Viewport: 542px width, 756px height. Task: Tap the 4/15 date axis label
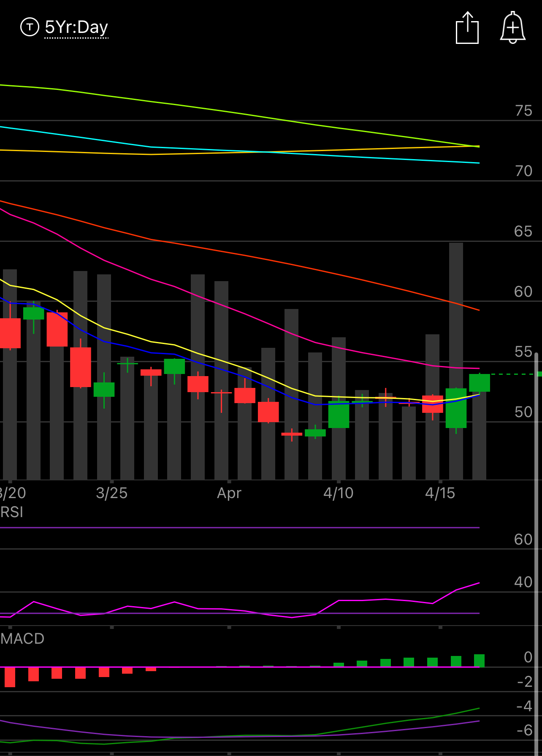[440, 493]
